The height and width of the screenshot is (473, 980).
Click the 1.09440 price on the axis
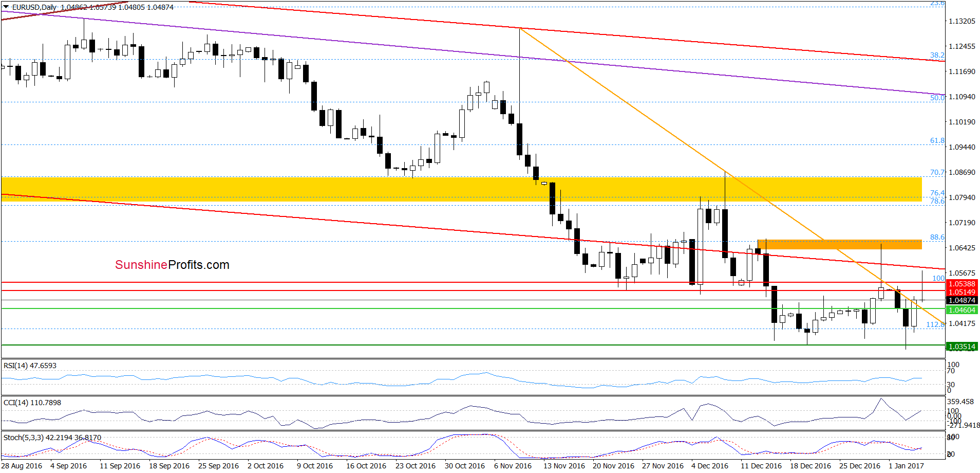[x=962, y=147]
